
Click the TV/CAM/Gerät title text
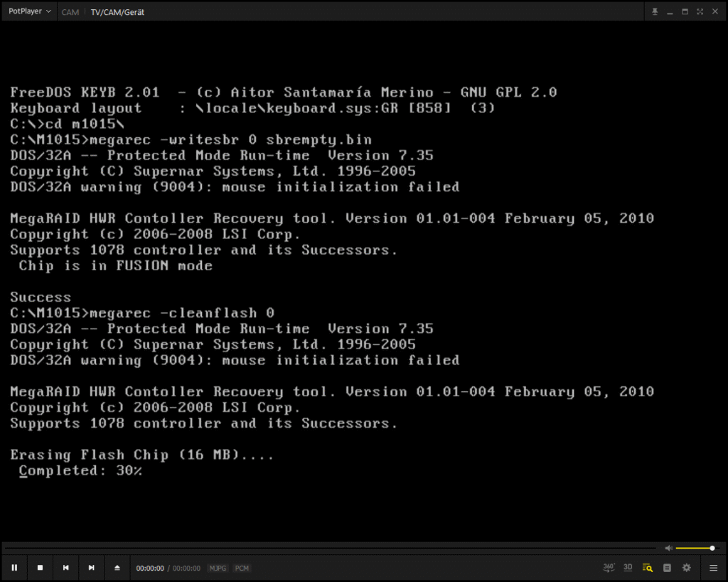click(117, 12)
